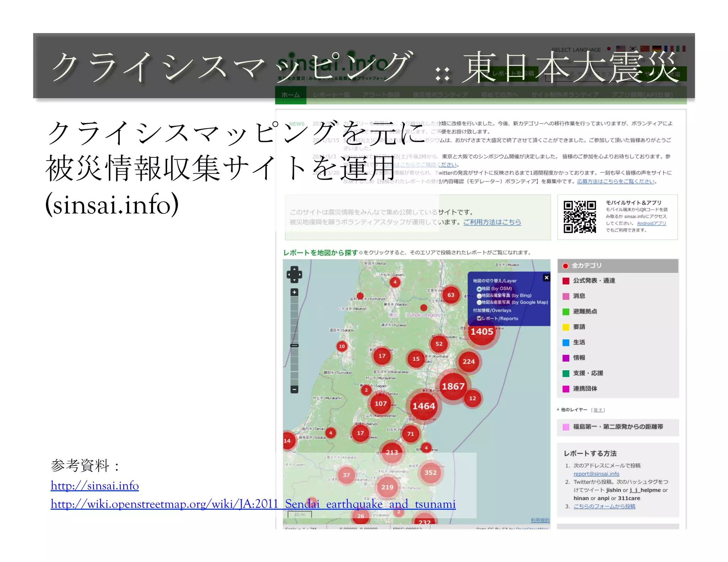The height and width of the screenshot is (562, 728).
Task: Click the ご利用方法はこちら link
Action: (492, 222)
